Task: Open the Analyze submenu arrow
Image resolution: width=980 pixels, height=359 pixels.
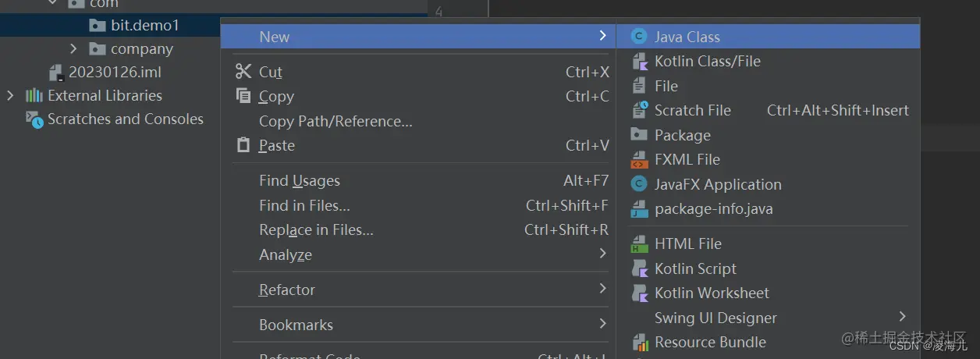Action: tap(602, 254)
